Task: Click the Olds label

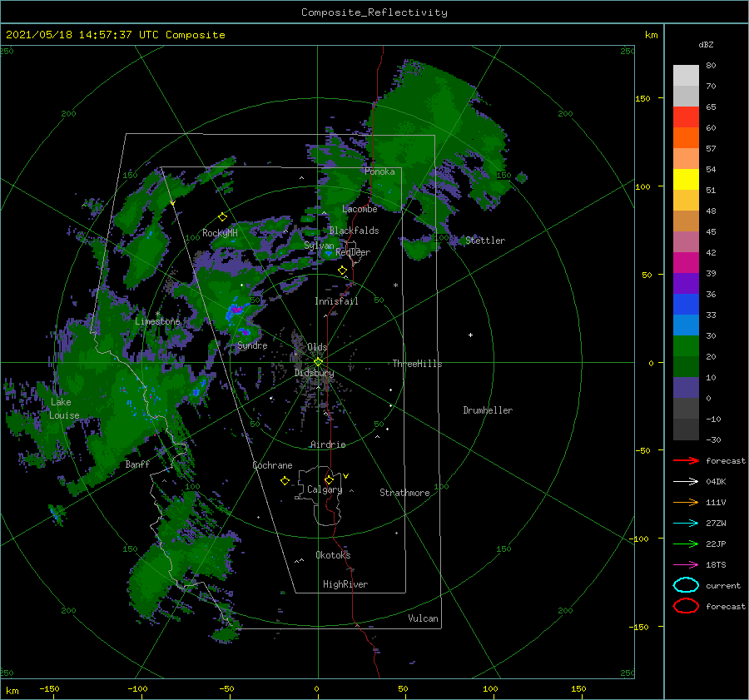Action: [317, 347]
